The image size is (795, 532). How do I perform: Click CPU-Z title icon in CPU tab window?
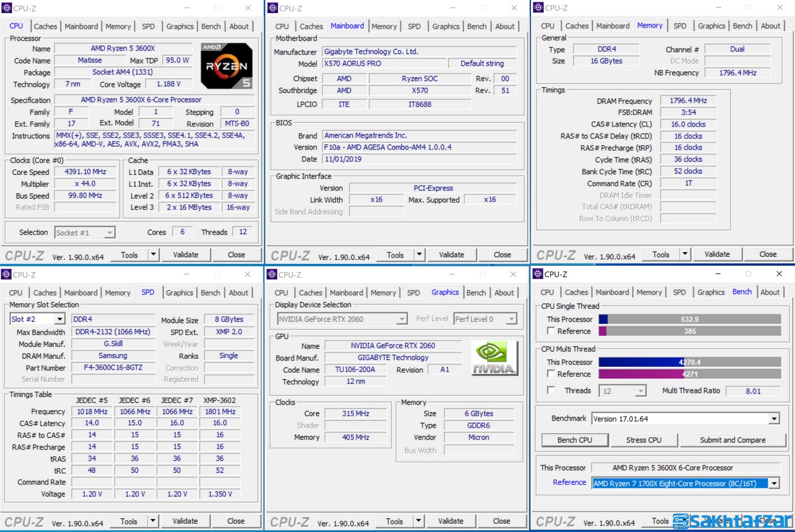tap(7, 8)
